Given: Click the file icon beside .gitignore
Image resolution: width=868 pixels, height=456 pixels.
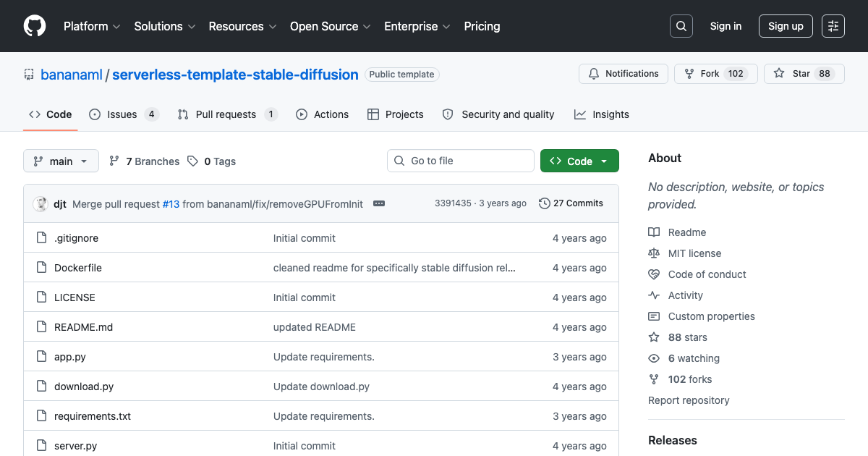Looking at the screenshot, I should [41, 238].
